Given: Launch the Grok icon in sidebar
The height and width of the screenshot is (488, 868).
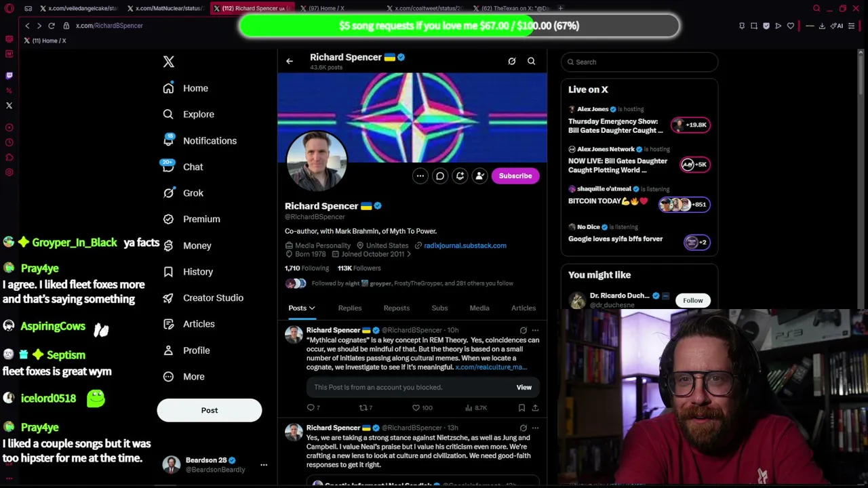Looking at the screenshot, I should [x=168, y=193].
